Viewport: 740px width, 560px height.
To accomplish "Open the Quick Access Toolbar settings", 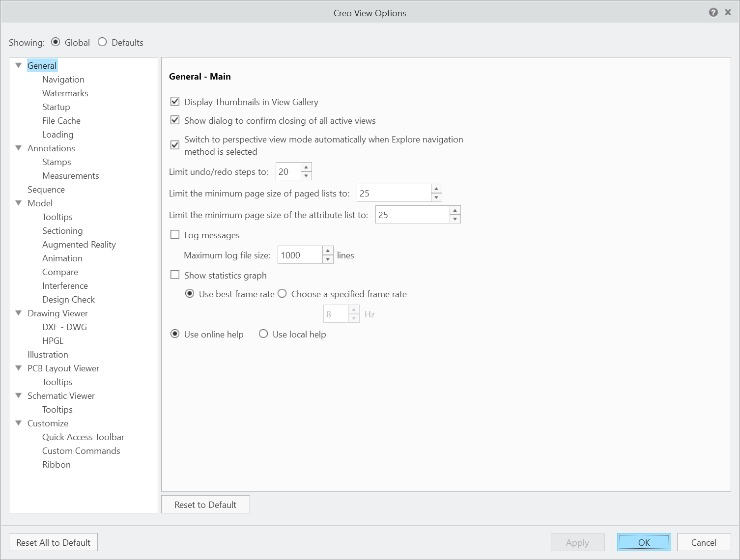I will pyautogui.click(x=83, y=437).
